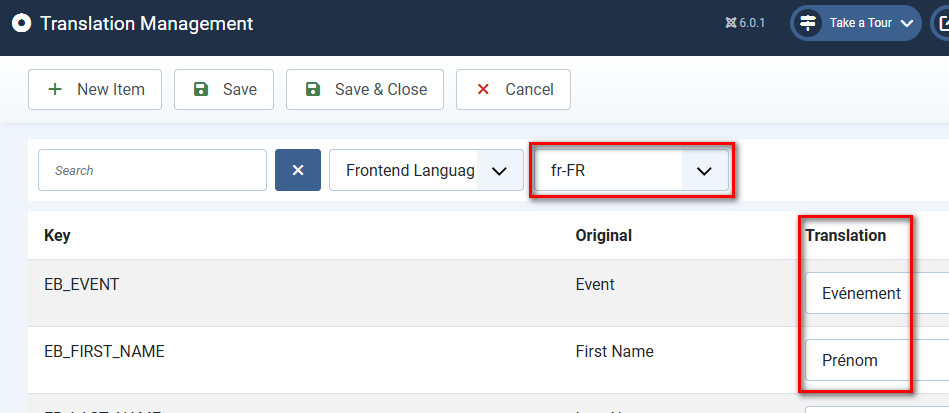Screen dimensions: 949x413
Task: Select the EB_FIRST_NAME key cell
Action: [x=104, y=351]
